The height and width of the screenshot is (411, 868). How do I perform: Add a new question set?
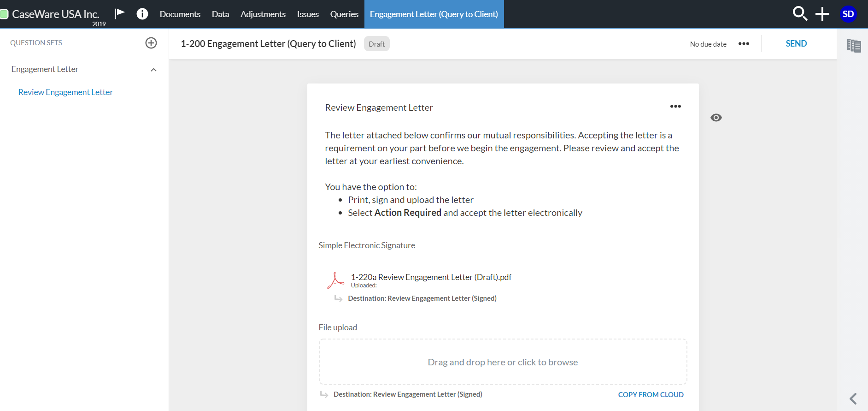coord(151,43)
